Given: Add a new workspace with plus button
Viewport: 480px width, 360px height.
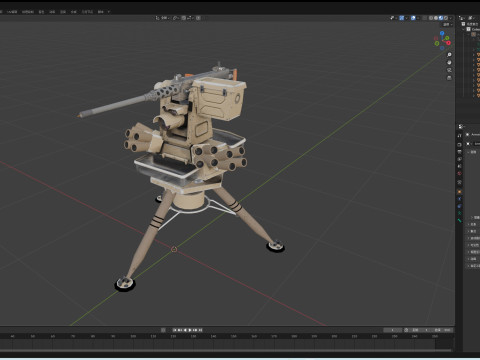Looking at the screenshot, I should [x=109, y=12].
